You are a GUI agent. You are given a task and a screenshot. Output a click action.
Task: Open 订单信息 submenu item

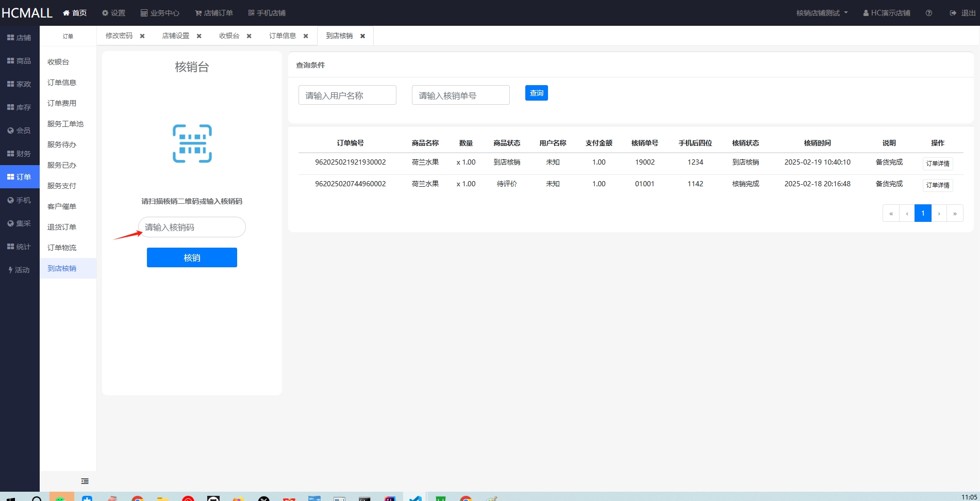tap(68, 83)
